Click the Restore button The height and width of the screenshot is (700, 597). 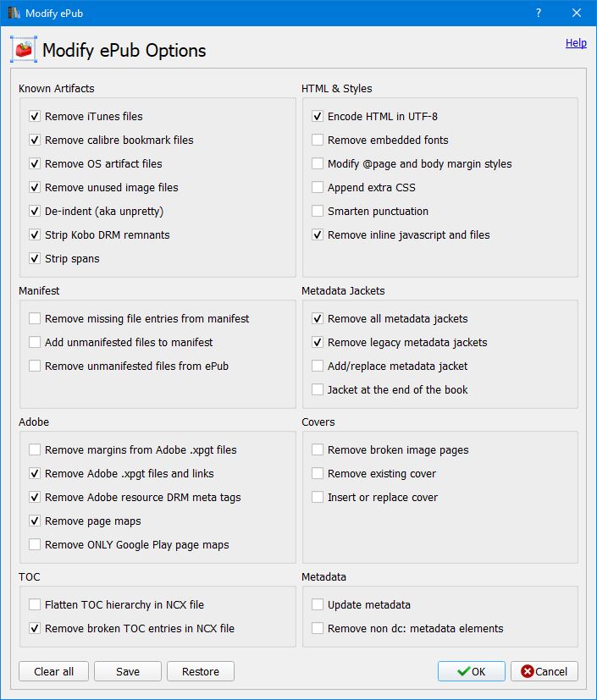(x=201, y=671)
